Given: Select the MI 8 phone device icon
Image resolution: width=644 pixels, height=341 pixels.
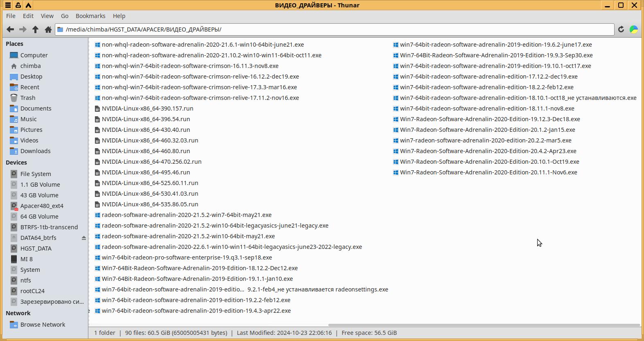Looking at the screenshot, I should pyautogui.click(x=14, y=259).
